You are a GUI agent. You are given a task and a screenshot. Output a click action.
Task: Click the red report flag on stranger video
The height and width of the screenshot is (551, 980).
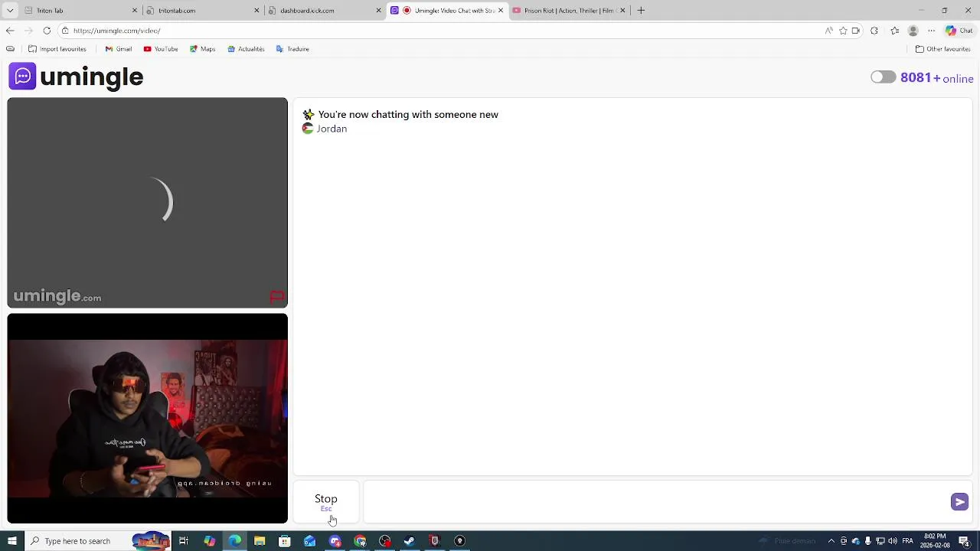coord(277,297)
